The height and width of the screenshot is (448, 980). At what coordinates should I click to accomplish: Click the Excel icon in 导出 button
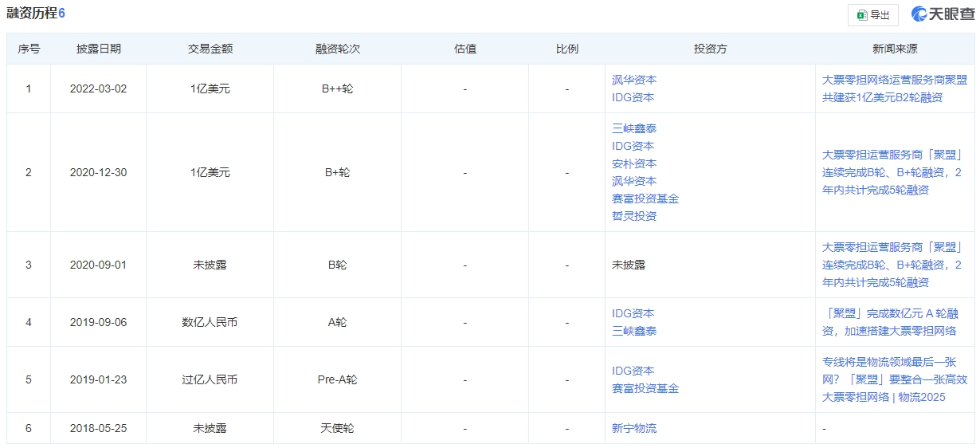862,14
